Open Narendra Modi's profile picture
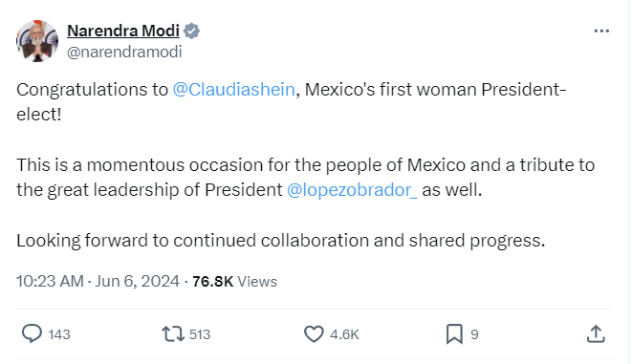This screenshot has height=364, width=632. (x=37, y=41)
